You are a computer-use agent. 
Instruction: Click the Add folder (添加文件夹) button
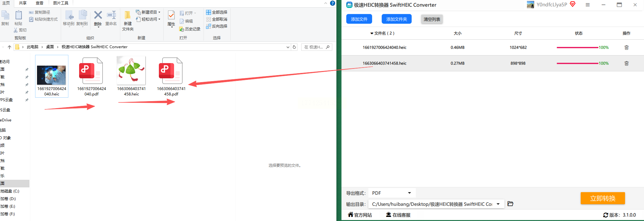[x=397, y=19]
